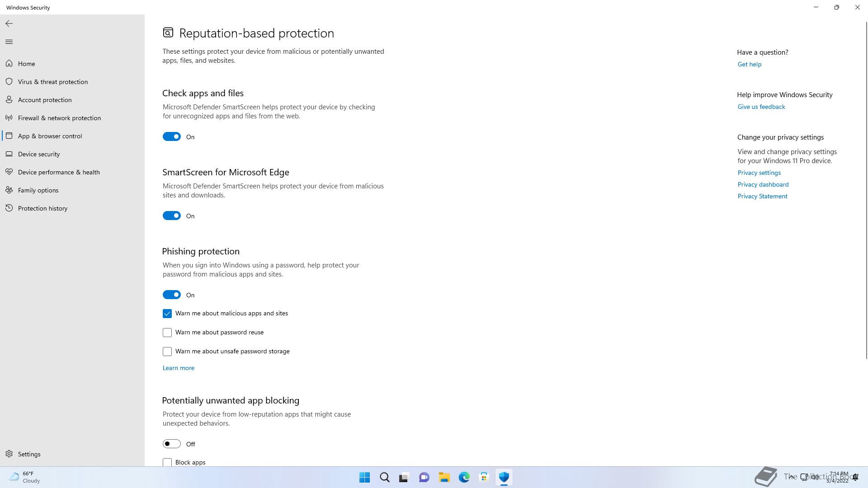Go back using the back arrow
Viewport: 868px width, 488px height.
pos(9,23)
